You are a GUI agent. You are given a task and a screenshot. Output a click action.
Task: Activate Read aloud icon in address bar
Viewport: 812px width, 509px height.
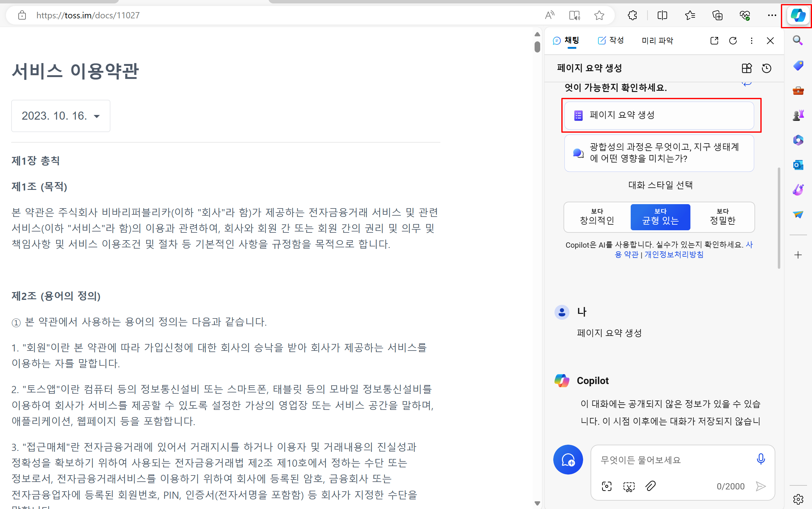click(550, 15)
